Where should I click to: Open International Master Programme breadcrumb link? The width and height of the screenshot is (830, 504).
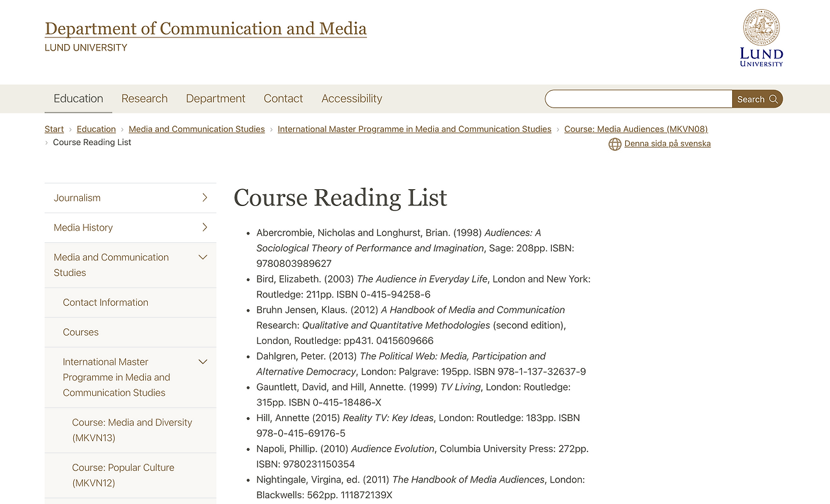coord(414,129)
